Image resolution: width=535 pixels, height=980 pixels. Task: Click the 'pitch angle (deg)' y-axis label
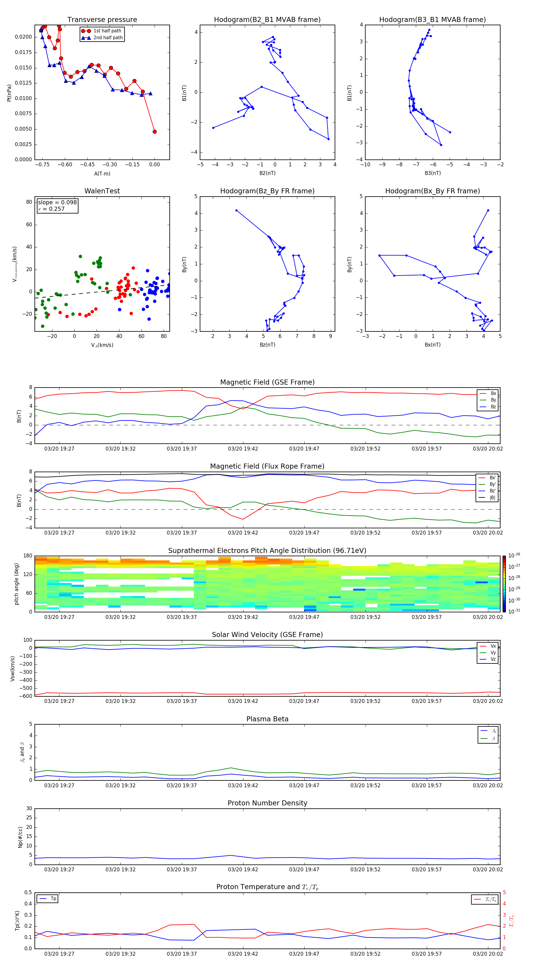click(x=16, y=584)
